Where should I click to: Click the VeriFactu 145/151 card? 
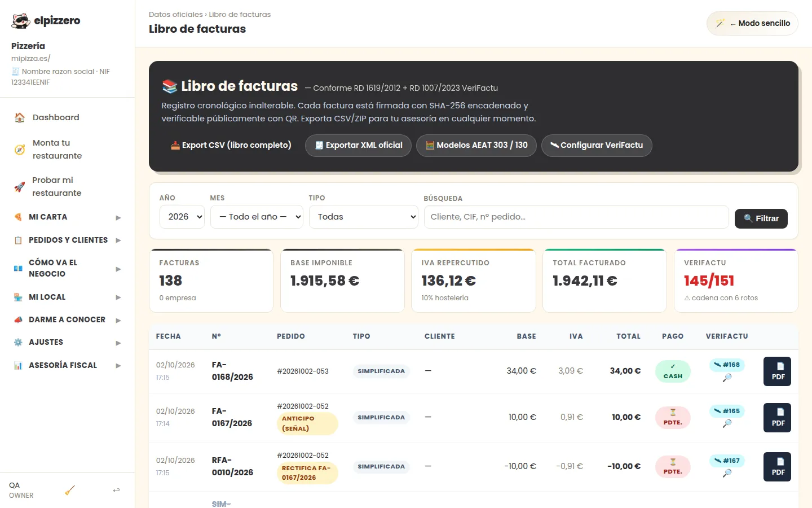(x=736, y=281)
